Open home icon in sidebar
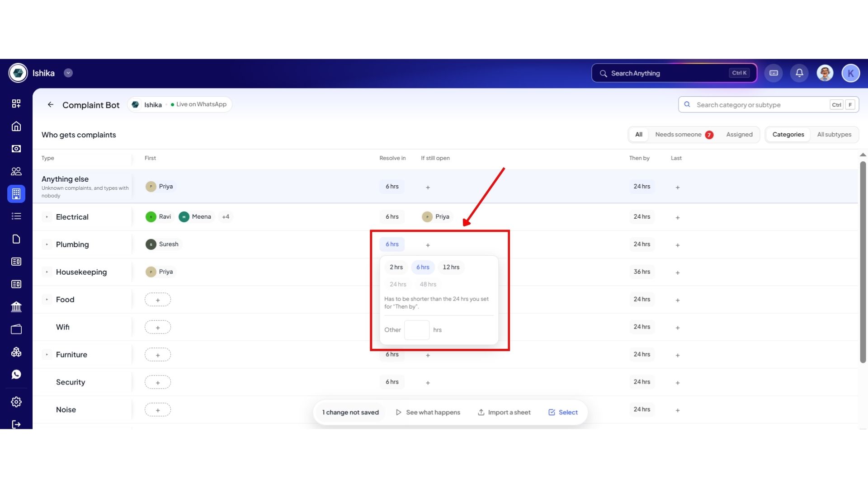868x488 pixels. tap(16, 126)
